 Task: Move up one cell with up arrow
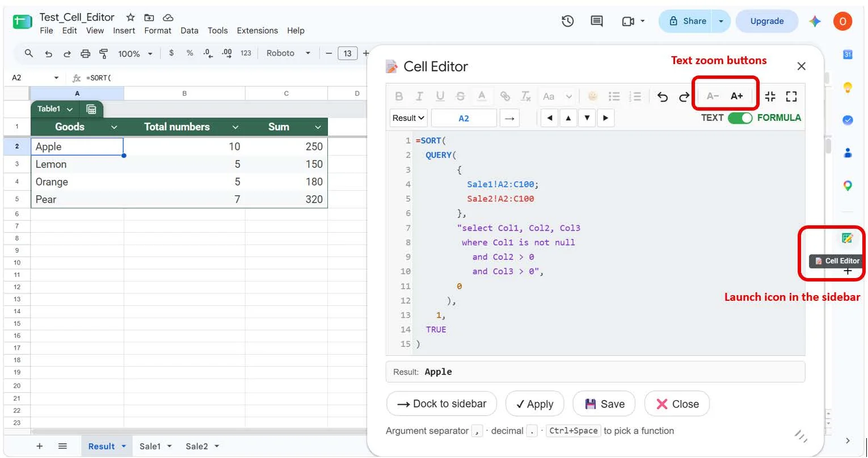tap(568, 118)
